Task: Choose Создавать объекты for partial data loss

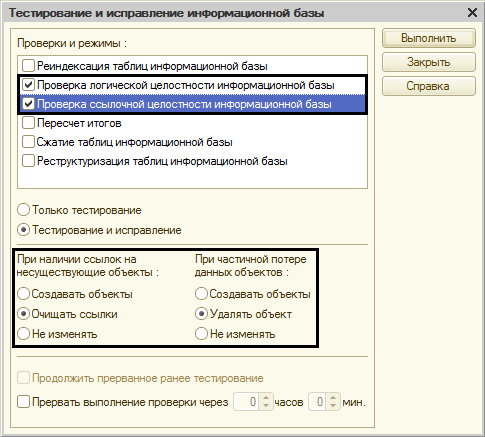Action: point(201,294)
